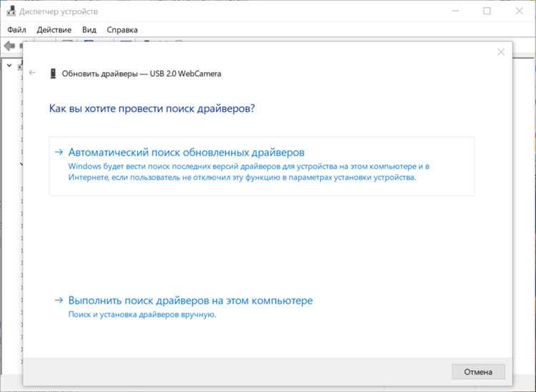The image size is (536, 392).
Task: Click the USB 2.0 WebCamera device icon
Action: pos(53,74)
